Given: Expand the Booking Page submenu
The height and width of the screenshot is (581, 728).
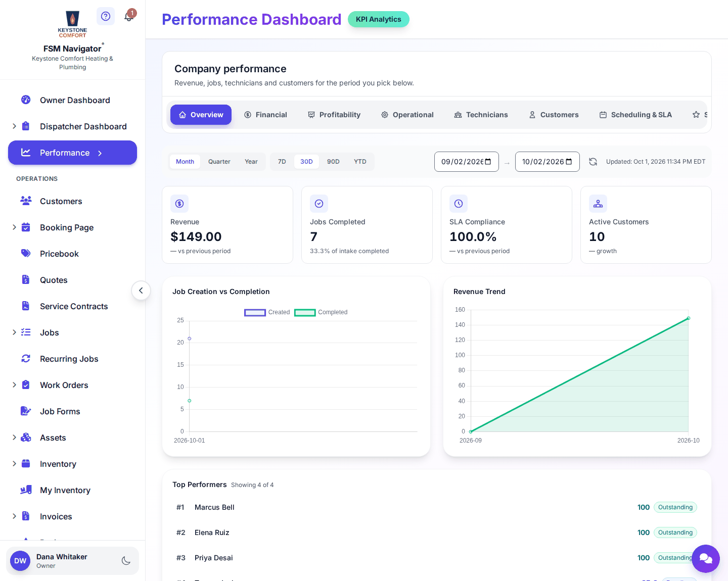Looking at the screenshot, I should pos(14,227).
